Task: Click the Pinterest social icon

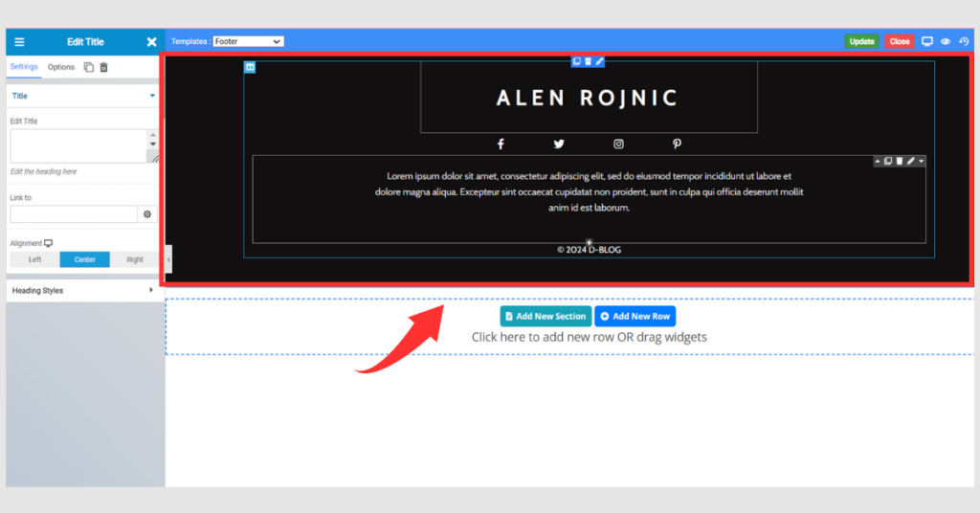Action: point(677,145)
